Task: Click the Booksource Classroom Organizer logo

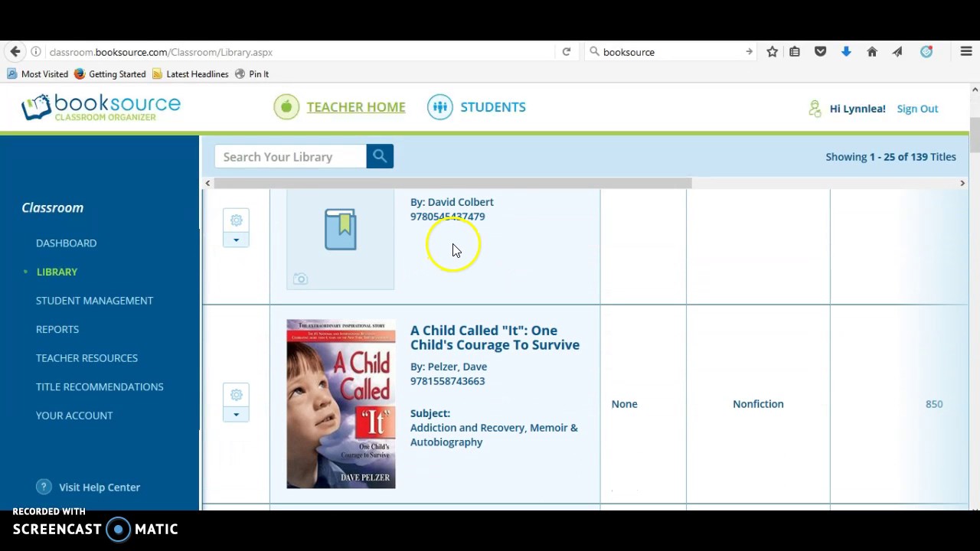Action: (101, 107)
